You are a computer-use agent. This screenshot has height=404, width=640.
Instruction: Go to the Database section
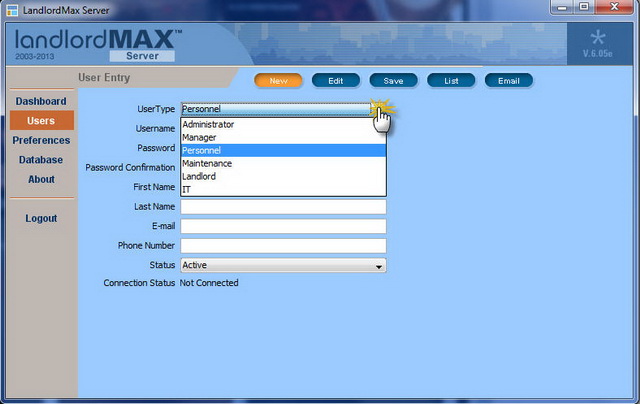tap(41, 160)
